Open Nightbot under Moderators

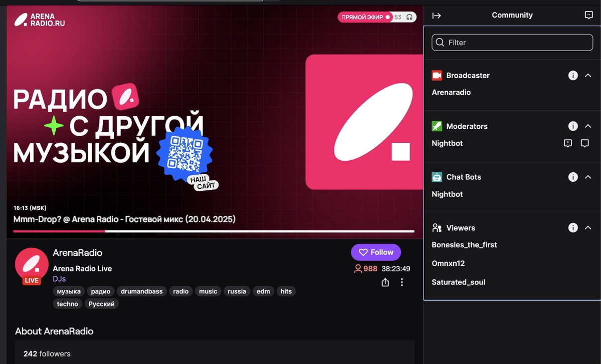pos(447,143)
